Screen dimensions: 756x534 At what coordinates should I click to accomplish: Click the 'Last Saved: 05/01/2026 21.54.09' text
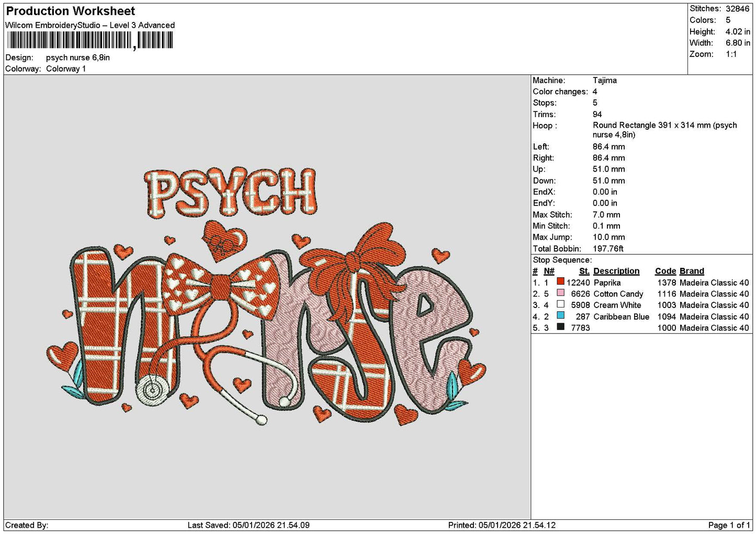pos(249,525)
